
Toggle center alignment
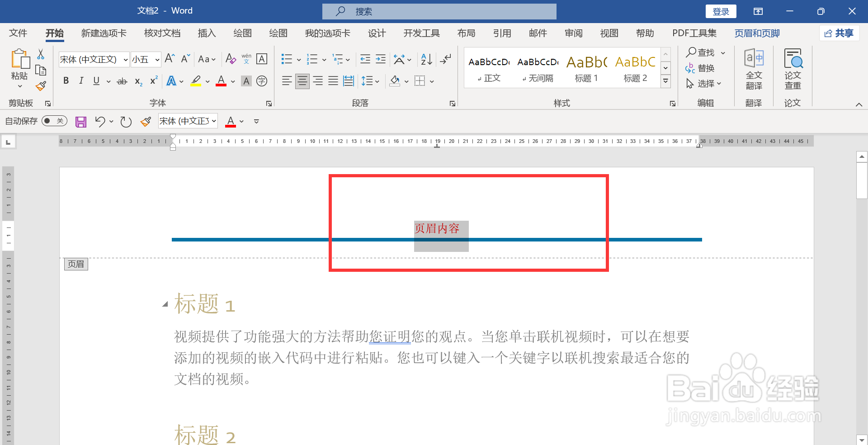point(302,81)
